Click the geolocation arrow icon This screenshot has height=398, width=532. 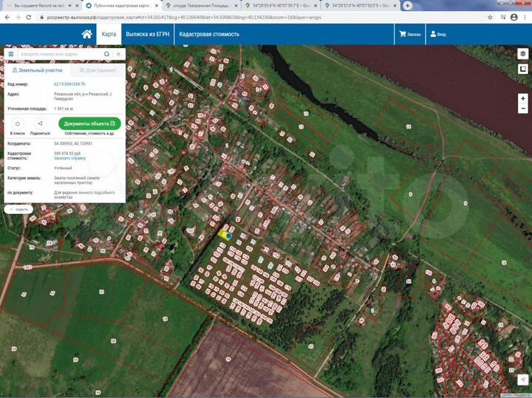click(x=523, y=380)
